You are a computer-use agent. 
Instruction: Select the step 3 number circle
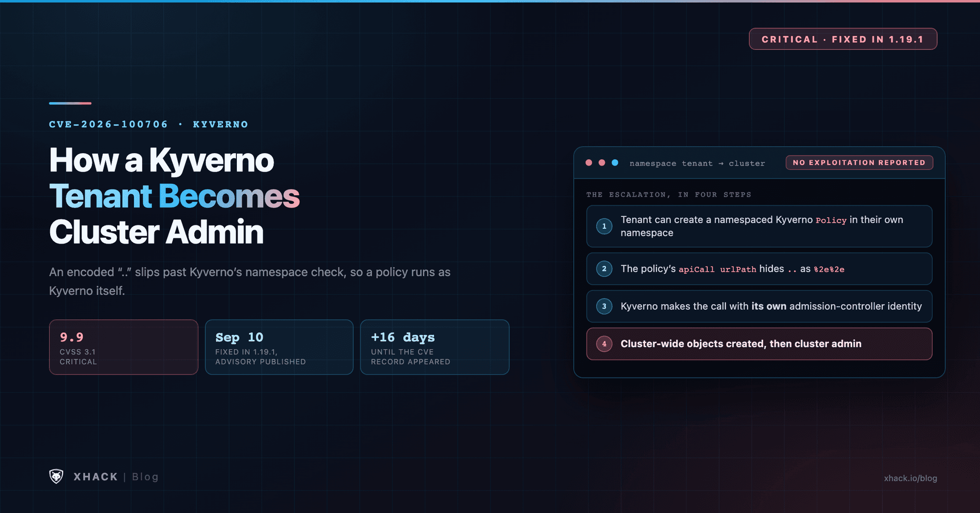(x=604, y=306)
